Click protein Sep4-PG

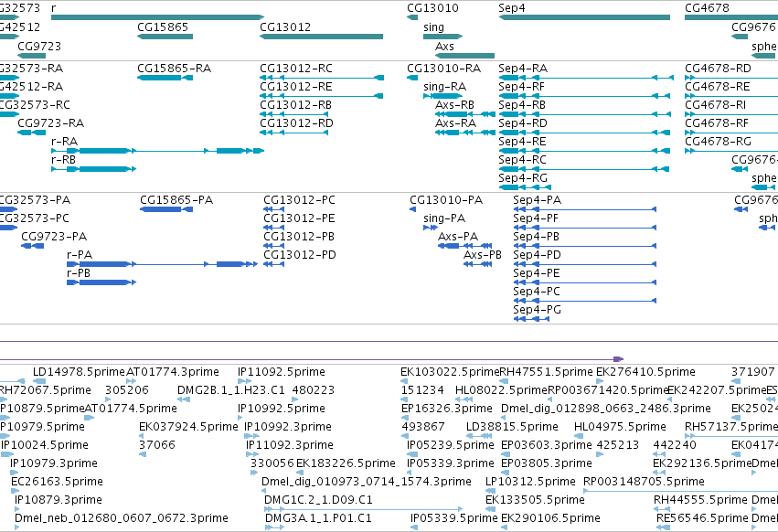pyautogui.click(x=531, y=319)
